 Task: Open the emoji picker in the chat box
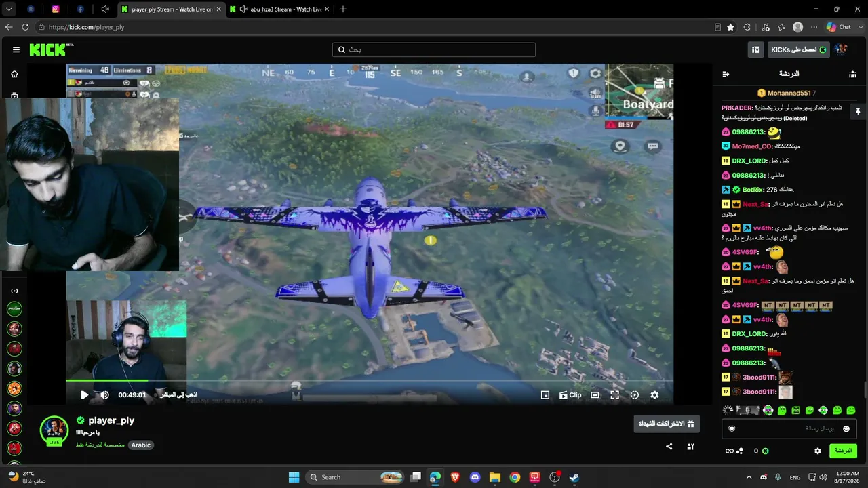coord(846,428)
